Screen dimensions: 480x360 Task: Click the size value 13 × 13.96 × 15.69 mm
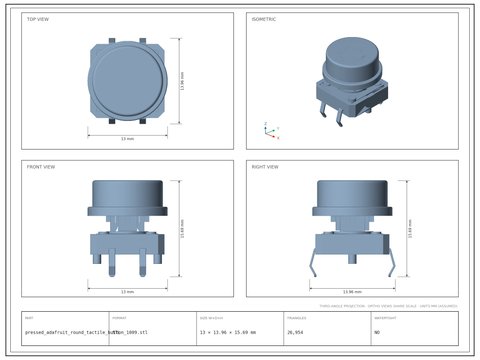pyautogui.click(x=228, y=332)
